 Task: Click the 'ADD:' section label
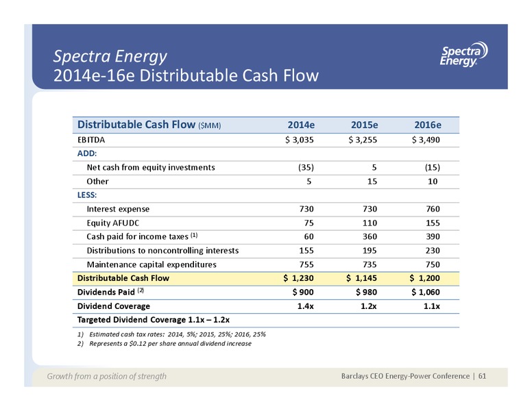click(x=87, y=153)
